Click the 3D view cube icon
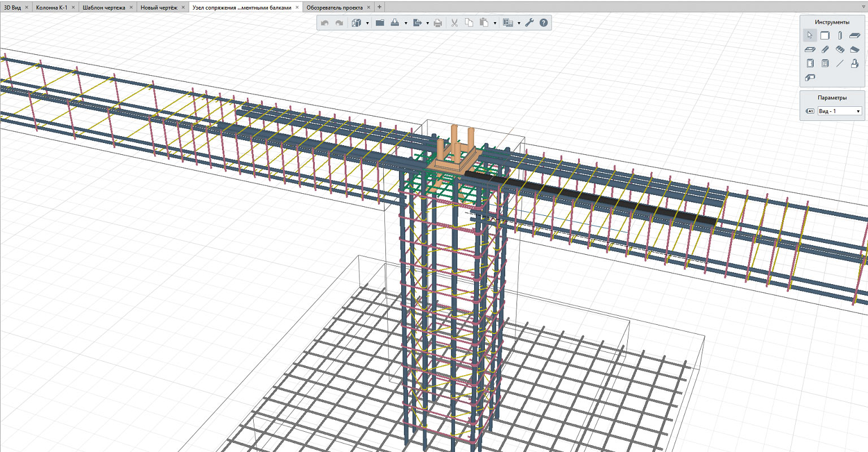 coord(357,23)
